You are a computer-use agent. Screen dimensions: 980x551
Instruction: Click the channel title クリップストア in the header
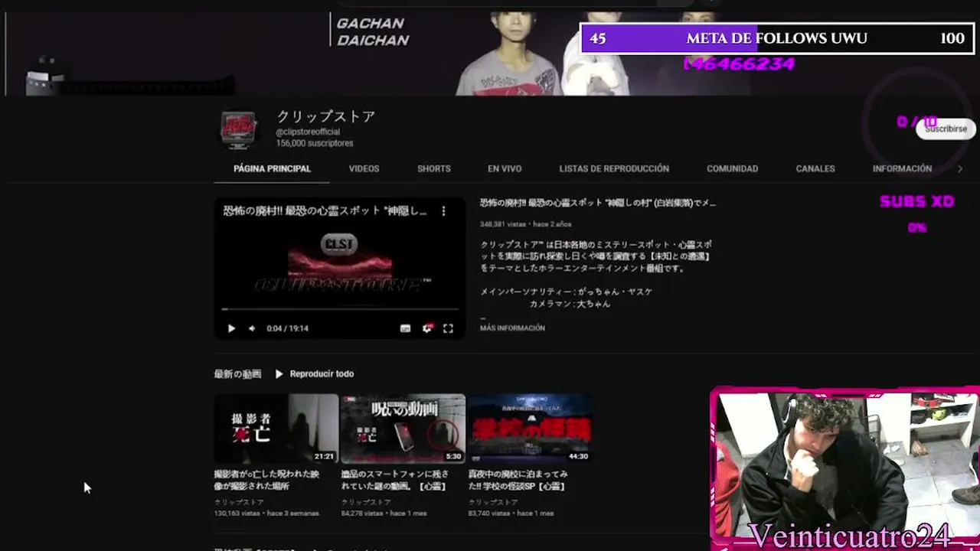pos(326,116)
